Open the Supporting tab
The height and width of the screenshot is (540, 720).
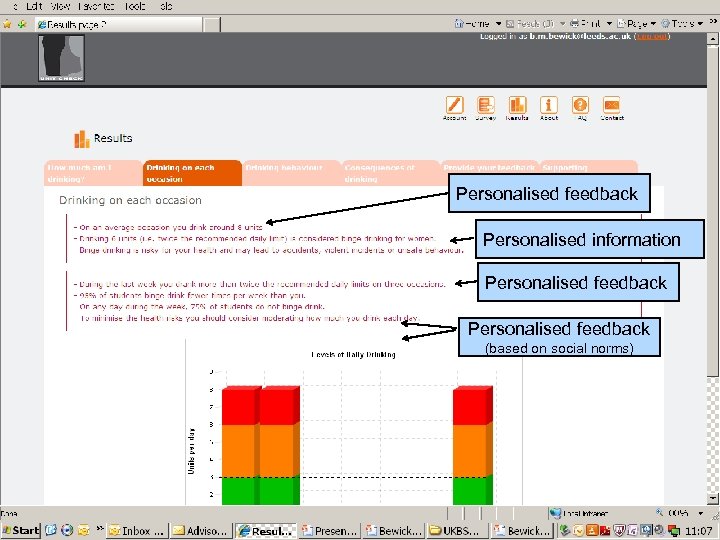pos(588,168)
